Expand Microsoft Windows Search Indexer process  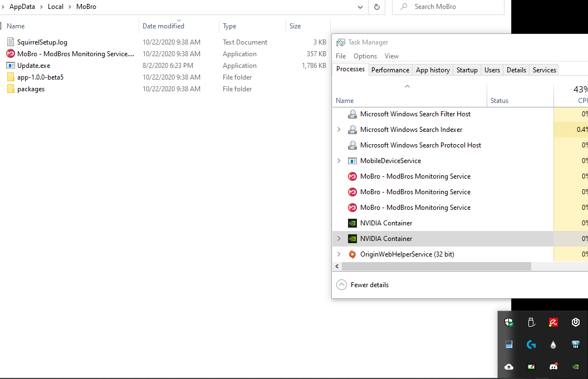click(339, 130)
